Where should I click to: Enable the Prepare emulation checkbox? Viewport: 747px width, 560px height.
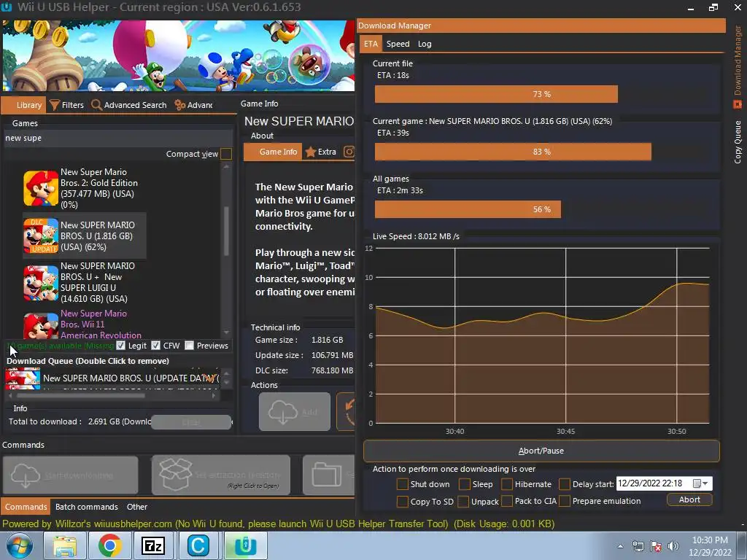(565, 502)
